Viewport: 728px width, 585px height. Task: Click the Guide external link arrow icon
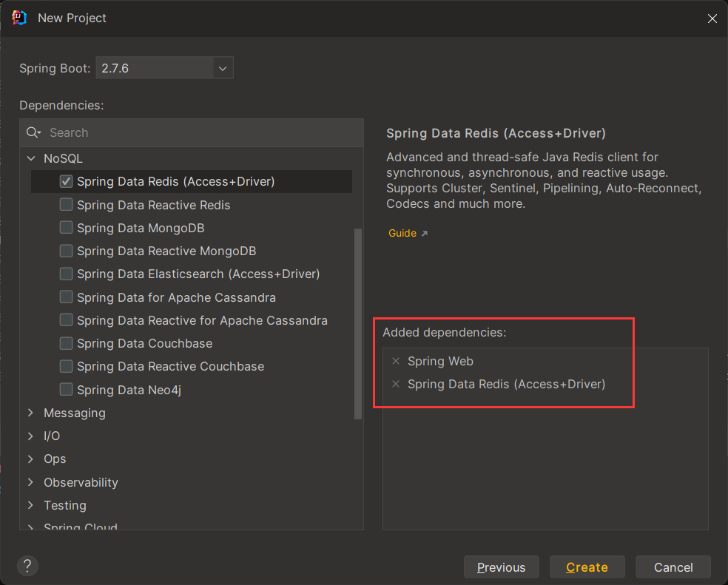tap(425, 234)
